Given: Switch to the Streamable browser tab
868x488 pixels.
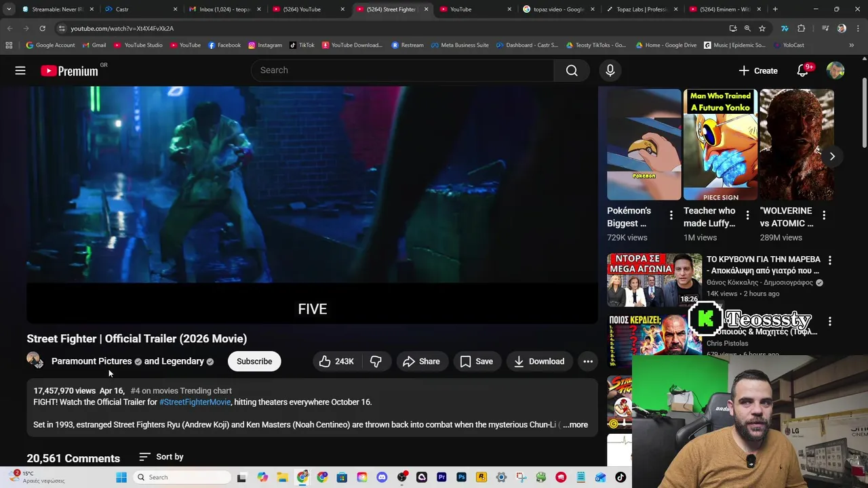Looking at the screenshot, I should [57, 9].
